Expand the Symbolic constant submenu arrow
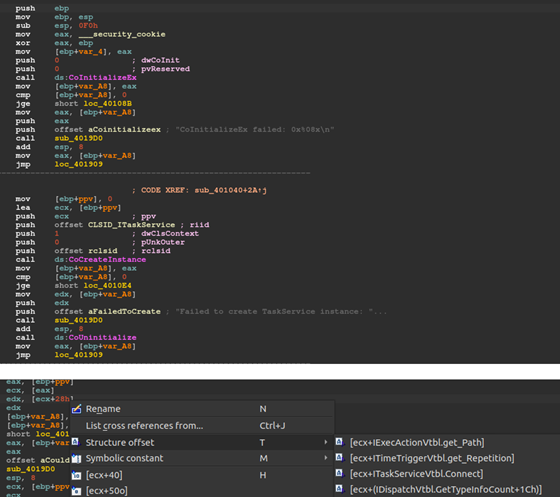Viewport: 560px width, 498px height. coord(325,458)
